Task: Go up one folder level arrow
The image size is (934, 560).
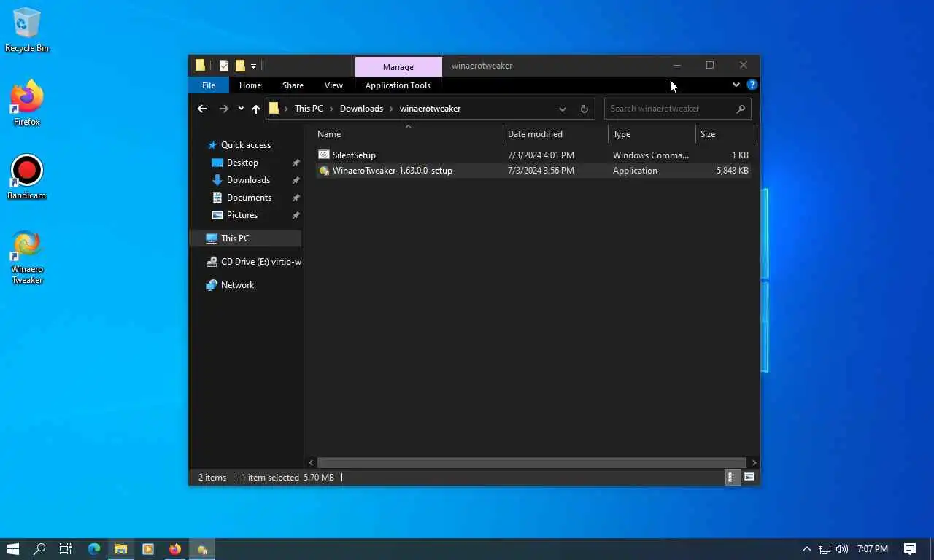Action: (x=256, y=109)
